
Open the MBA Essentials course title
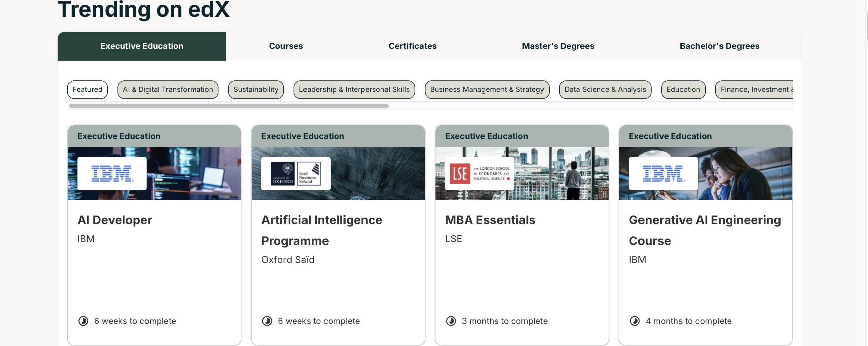point(490,220)
